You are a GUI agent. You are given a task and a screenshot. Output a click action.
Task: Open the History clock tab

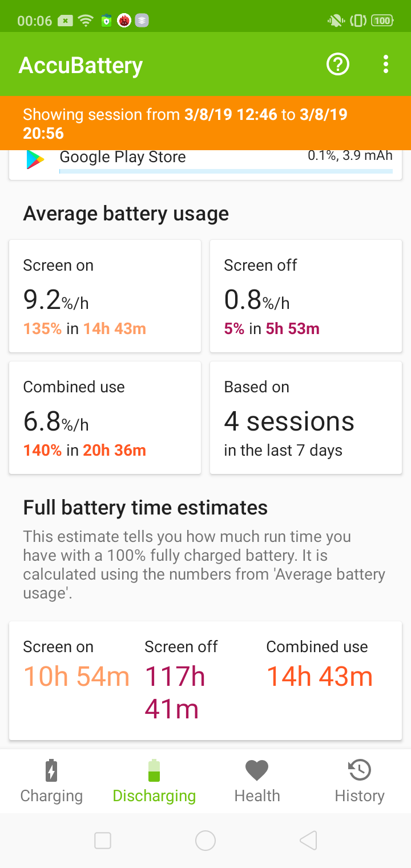(x=360, y=781)
